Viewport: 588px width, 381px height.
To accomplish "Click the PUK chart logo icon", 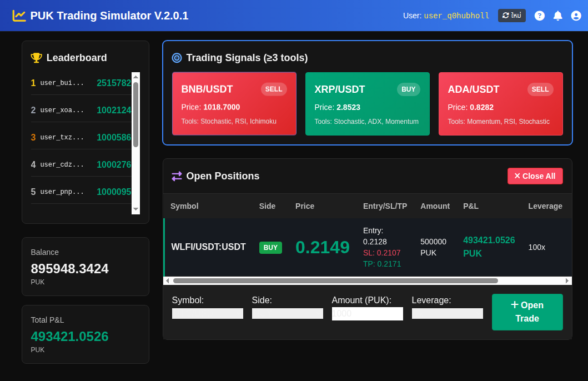I will click(x=19, y=16).
